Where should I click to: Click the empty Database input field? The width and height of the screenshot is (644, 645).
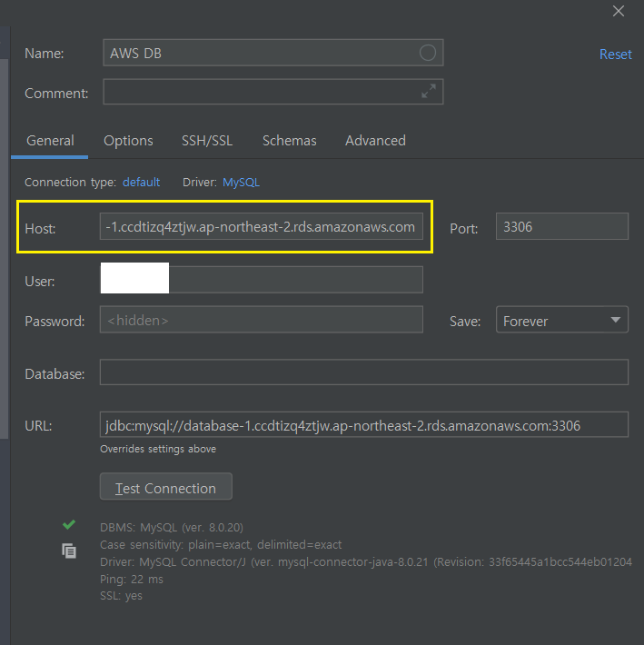pyautogui.click(x=364, y=372)
